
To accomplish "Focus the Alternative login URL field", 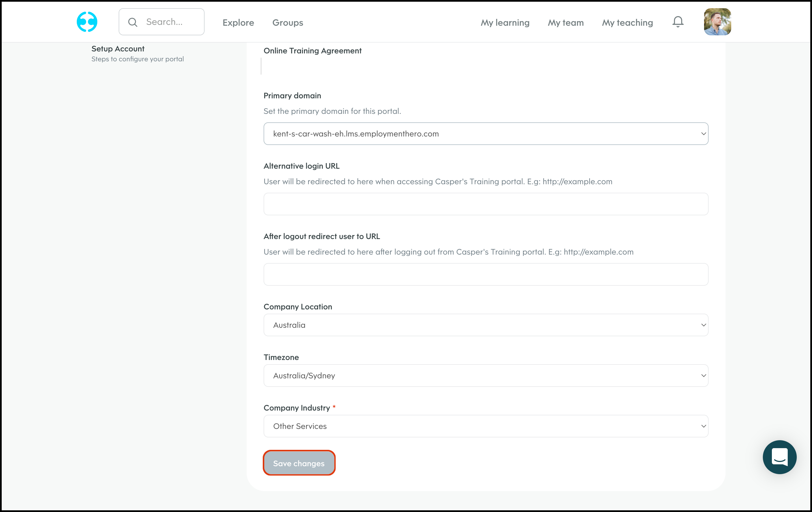I will 486,204.
